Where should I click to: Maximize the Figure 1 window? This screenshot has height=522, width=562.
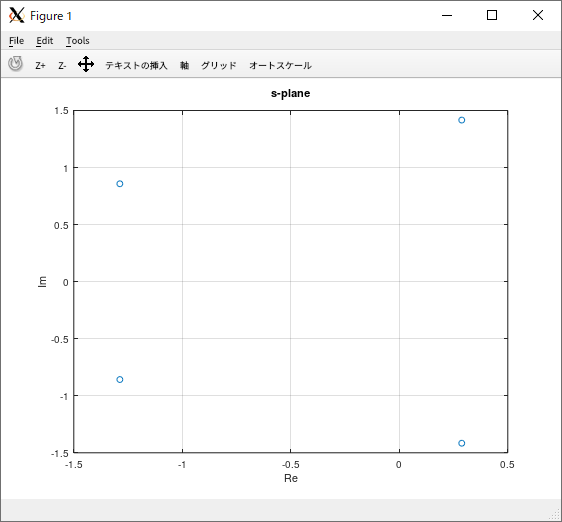(x=492, y=15)
